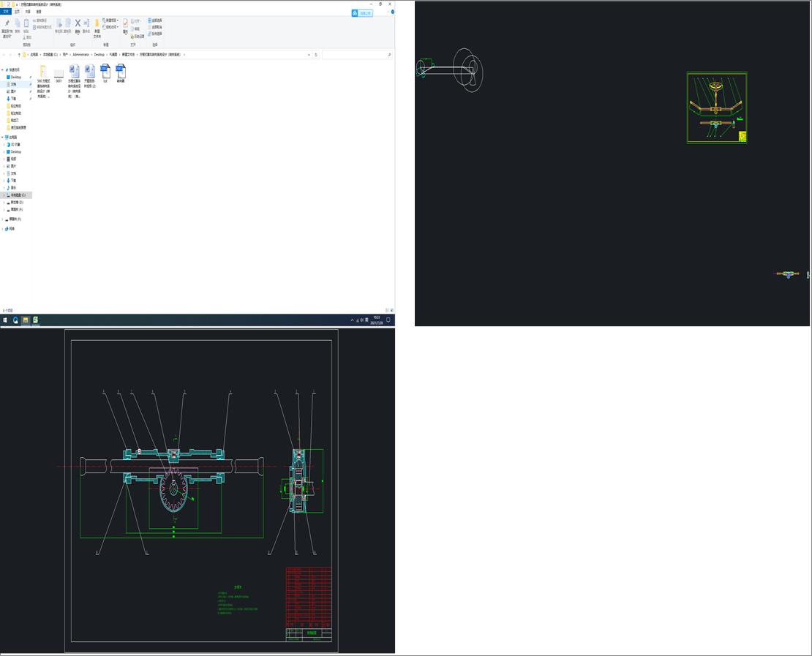Click the Rename icon in the ribbon
The width and height of the screenshot is (812, 656).
pos(86,26)
